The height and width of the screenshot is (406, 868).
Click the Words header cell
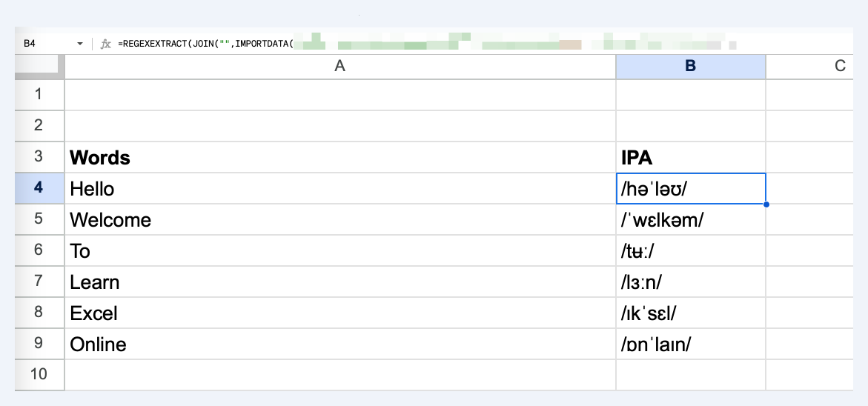click(340, 157)
